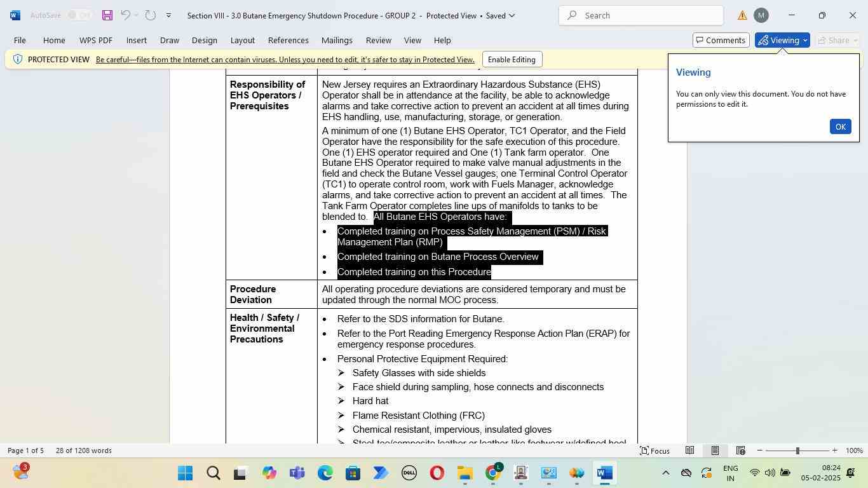Click the Enable Editing button
868x488 pixels.
(x=512, y=60)
